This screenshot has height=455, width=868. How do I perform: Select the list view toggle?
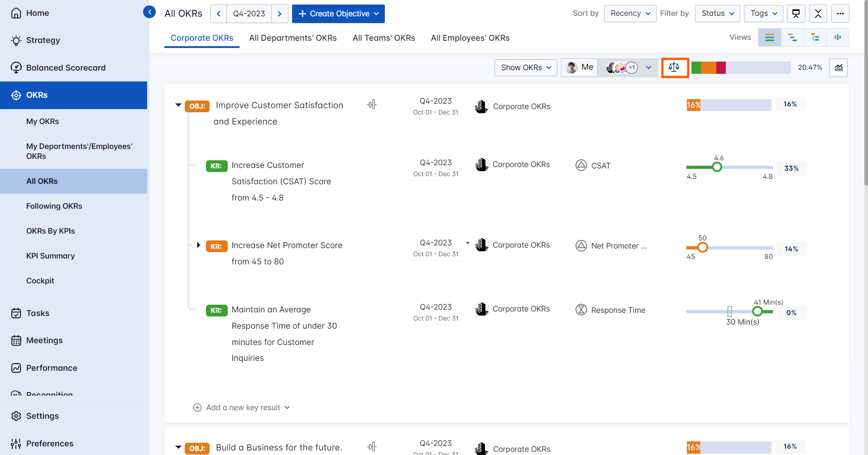tap(769, 38)
